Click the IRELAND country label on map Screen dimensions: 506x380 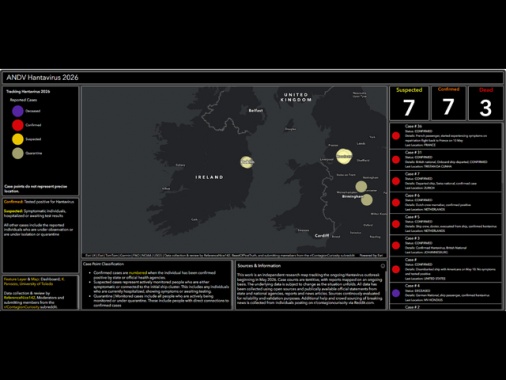click(209, 177)
